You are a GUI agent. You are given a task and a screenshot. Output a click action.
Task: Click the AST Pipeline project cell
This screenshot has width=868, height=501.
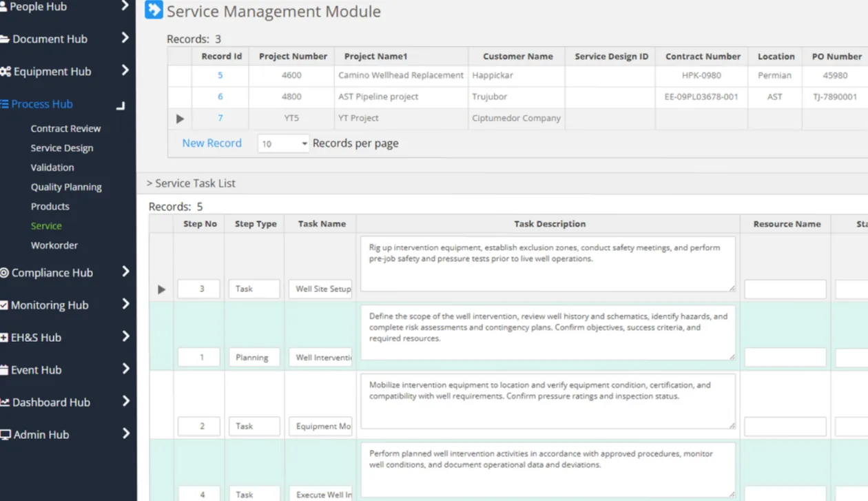click(400, 97)
